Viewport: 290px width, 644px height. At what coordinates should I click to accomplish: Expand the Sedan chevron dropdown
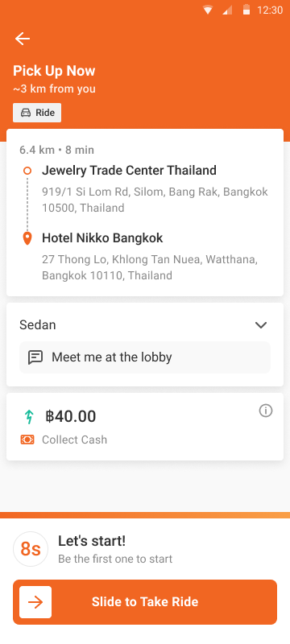(261, 325)
